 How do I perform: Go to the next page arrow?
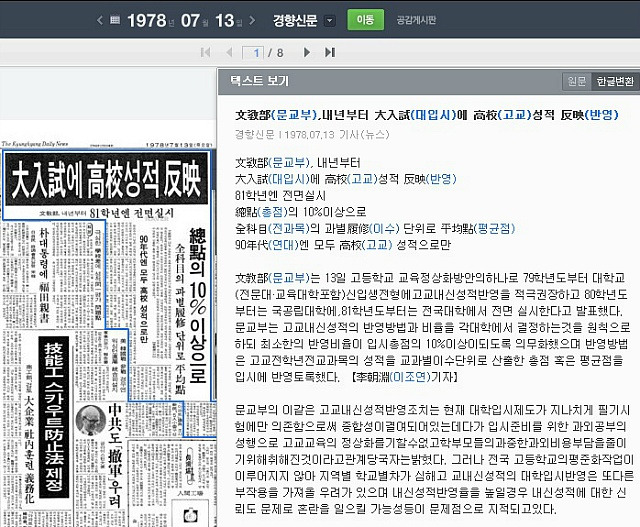coord(307,52)
